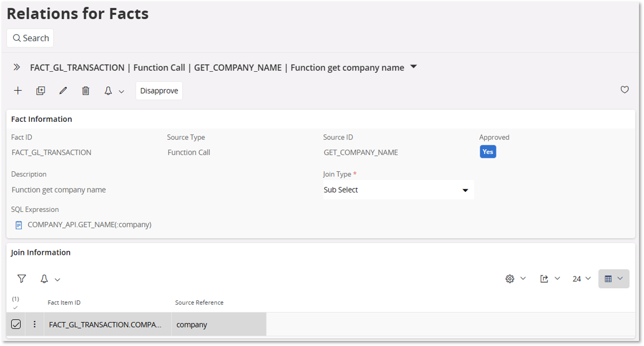
Task: Open the SQL Expression editor icon
Action: coord(18,225)
